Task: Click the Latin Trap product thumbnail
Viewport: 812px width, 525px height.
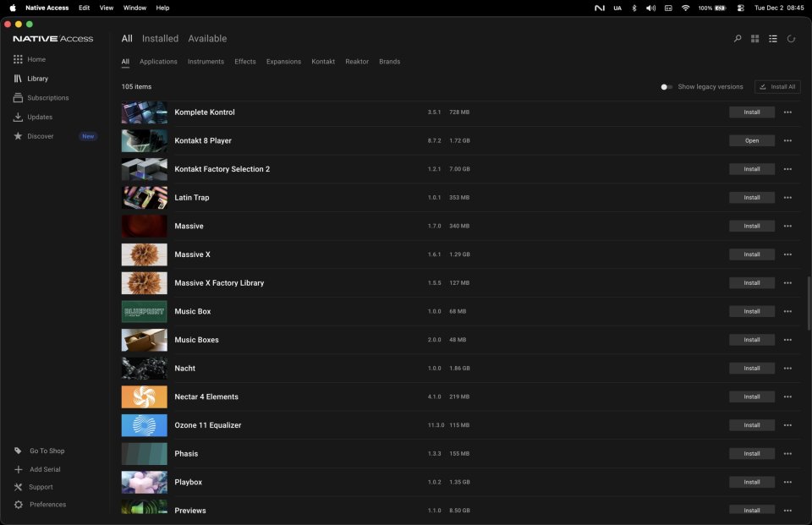Action: click(x=144, y=197)
